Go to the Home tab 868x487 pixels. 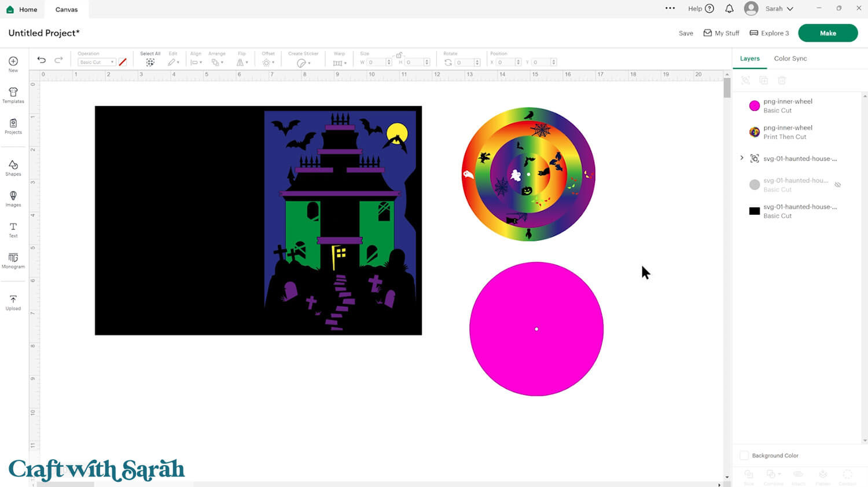click(x=23, y=9)
